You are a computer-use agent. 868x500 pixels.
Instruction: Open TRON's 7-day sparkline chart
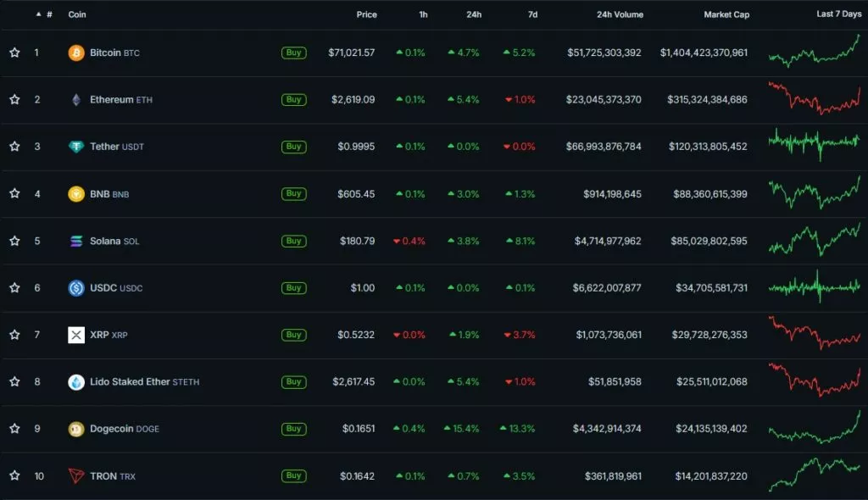(815, 475)
